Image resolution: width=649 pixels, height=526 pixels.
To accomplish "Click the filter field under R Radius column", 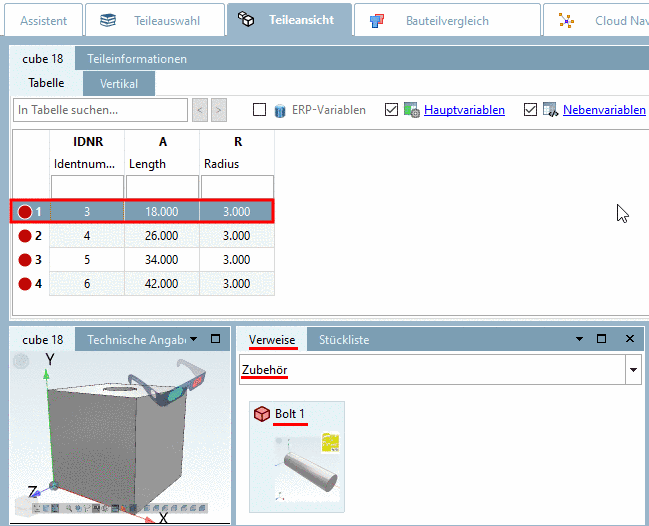I will pyautogui.click(x=237, y=187).
